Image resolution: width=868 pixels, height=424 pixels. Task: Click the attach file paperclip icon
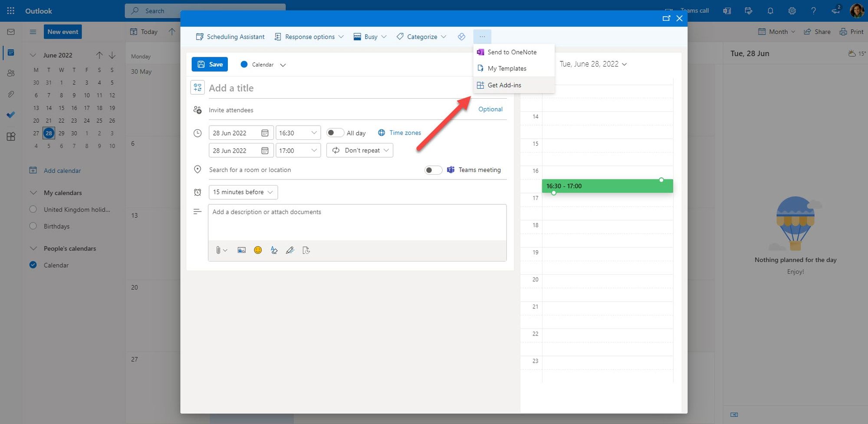[218, 250]
